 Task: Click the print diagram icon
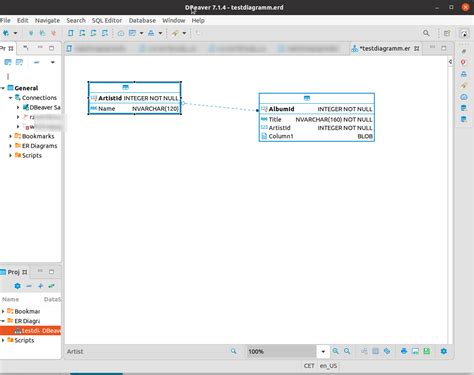pos(404,351)
